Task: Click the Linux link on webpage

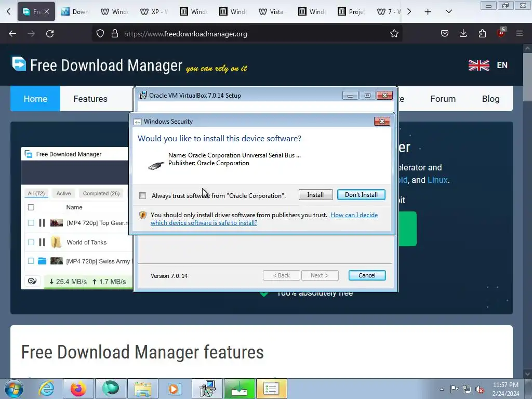Action: (437, 180)
